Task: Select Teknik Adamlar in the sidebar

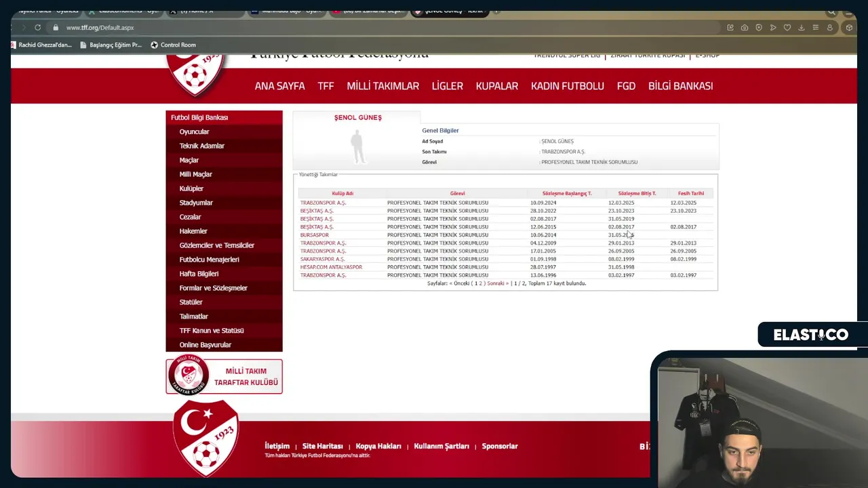Action: coord(224,146)
